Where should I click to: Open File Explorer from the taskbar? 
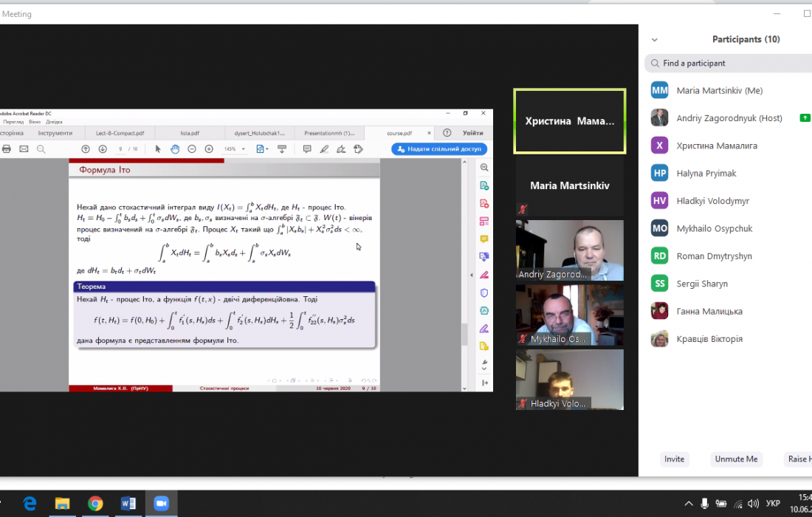[63, 503]
